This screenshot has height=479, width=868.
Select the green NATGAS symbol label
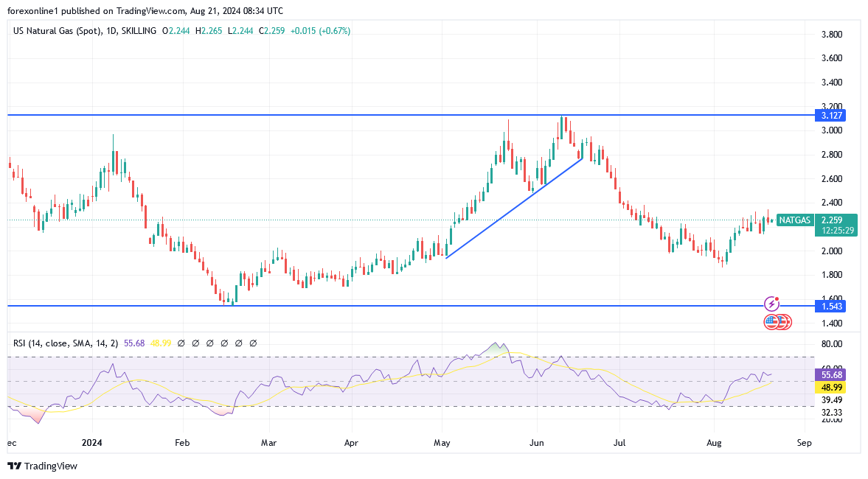794,220
